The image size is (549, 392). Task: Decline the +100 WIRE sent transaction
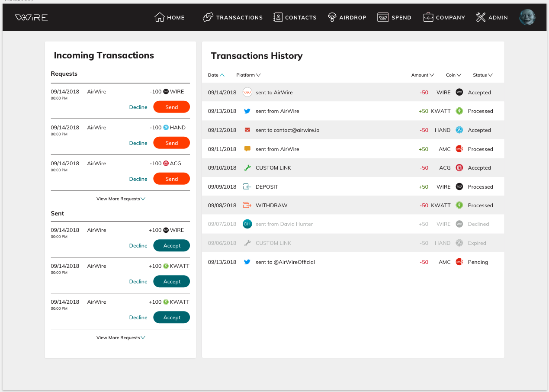pyautogui.click(x=138, y=246)
